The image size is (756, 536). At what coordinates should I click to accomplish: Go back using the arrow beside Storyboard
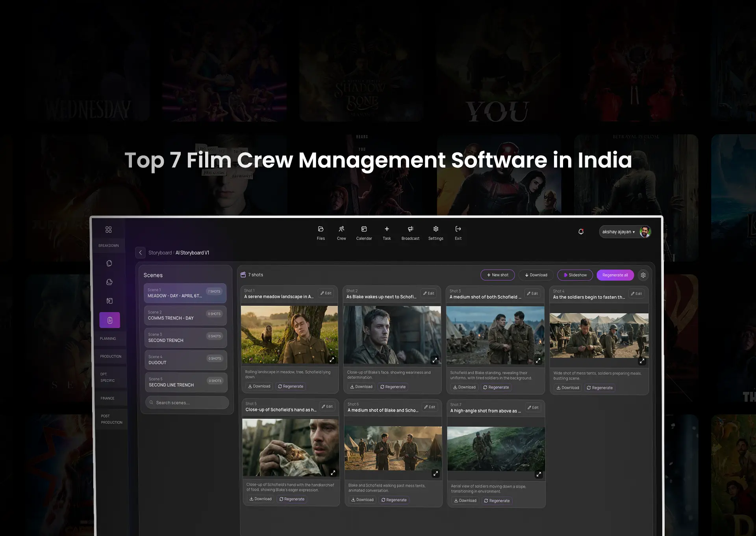coord(140,253)
